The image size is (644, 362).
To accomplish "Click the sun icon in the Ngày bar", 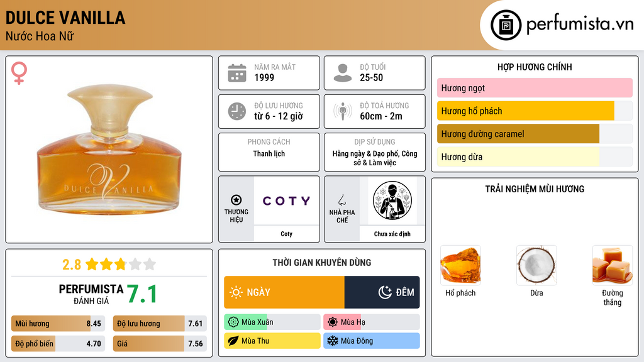I will [236, 292].
